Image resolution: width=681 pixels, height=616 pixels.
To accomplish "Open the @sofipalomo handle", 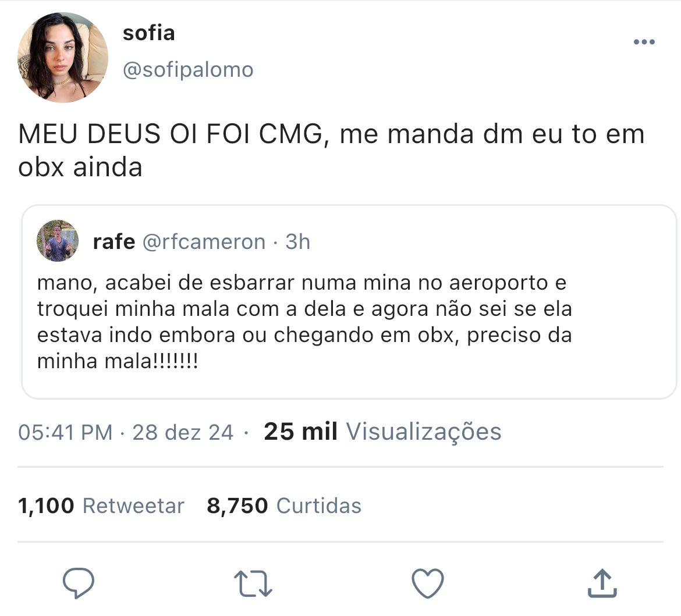I will pyautogui.click(x=188, y=70).
